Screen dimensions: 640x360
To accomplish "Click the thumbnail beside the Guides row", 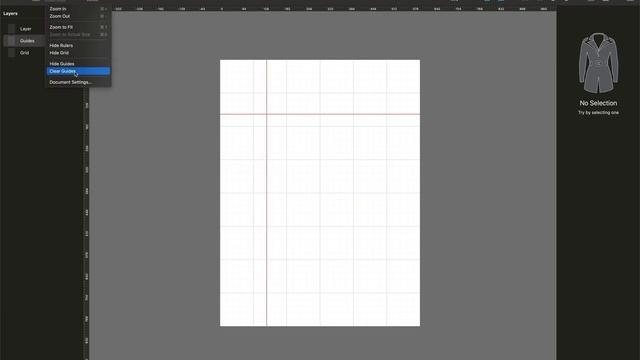I will click(x=11, y=41).
